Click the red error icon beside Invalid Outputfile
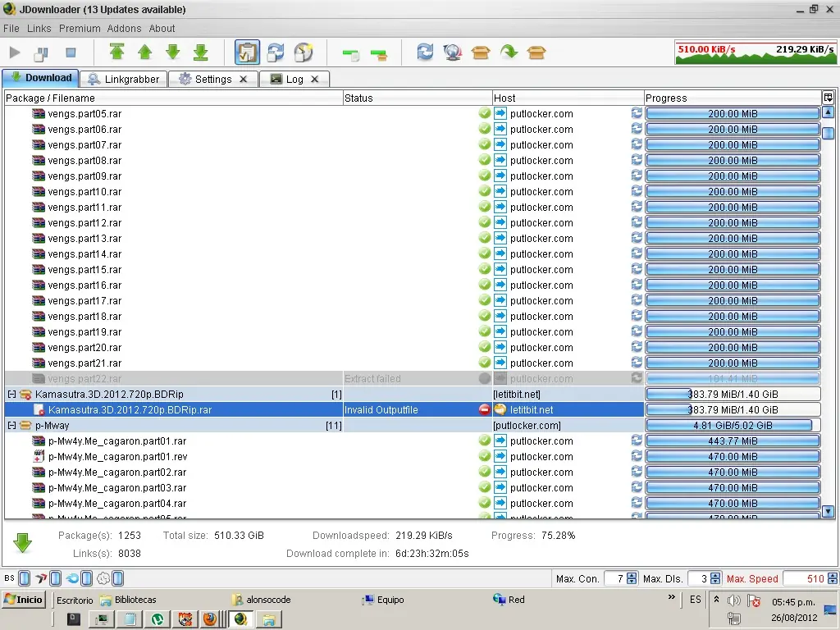 pos(484,410)
